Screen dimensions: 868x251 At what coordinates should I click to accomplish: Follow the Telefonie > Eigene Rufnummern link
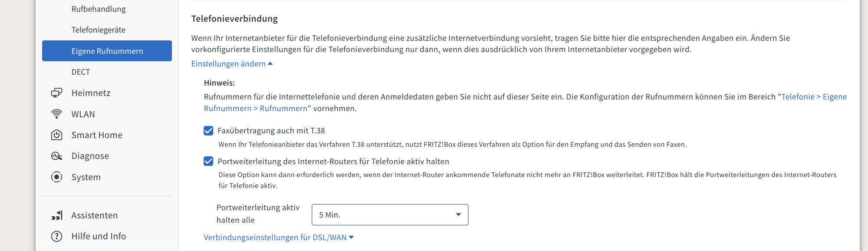[814, 97]
